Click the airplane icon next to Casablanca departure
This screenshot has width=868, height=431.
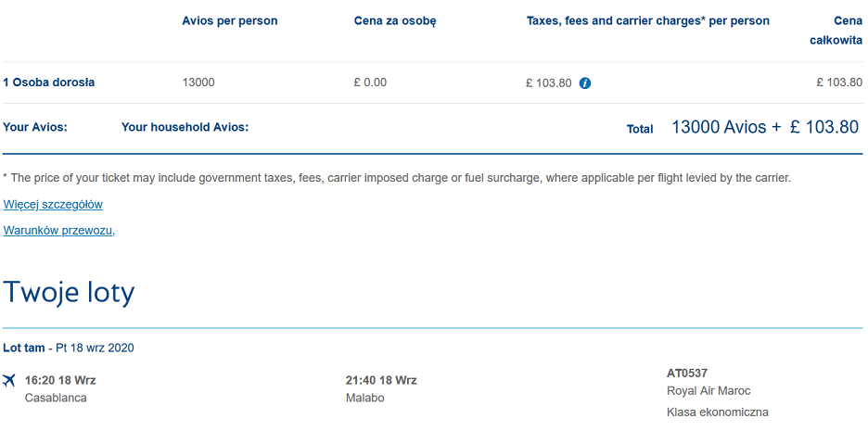pyautogui.click(x=9, y=380)
